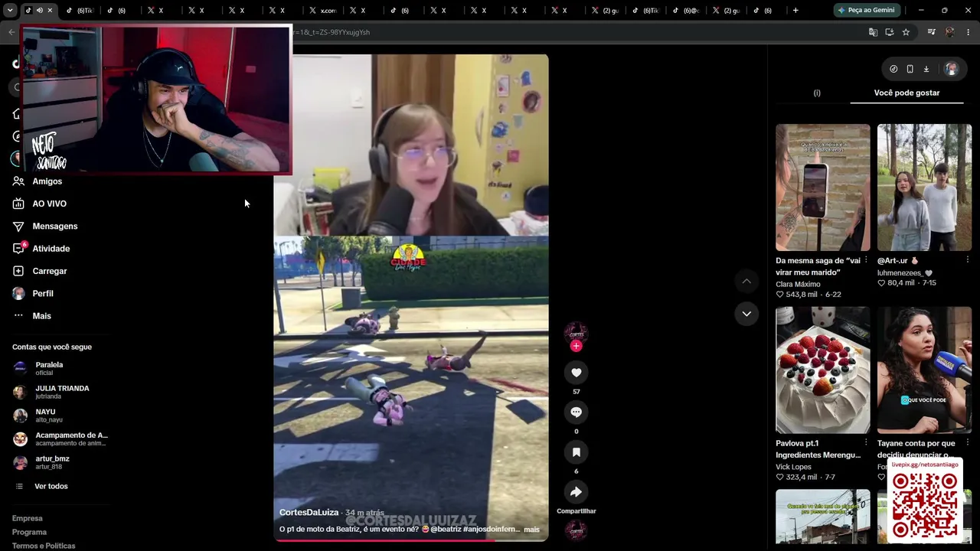This screenshot has width=980, height=551.
Task: Click the phone app icon in top pill
Action: click(x=910, y=69)
